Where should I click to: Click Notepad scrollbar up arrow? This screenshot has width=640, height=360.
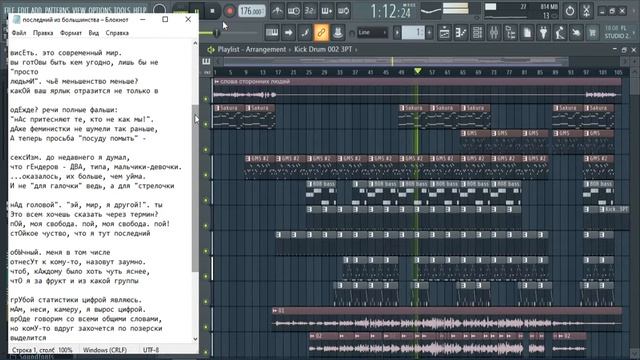pyautogui.click(x=195, y=43)
